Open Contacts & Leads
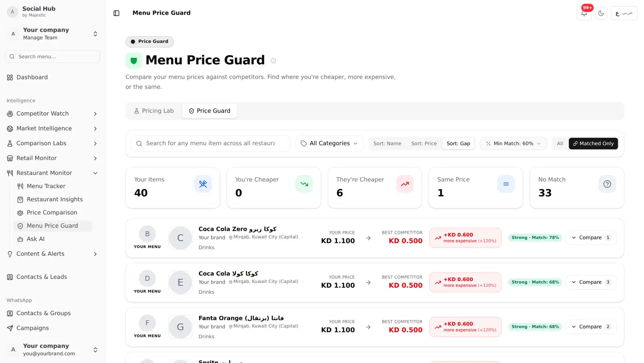Viewport: 644px width, 363px height. coord(53,277)
